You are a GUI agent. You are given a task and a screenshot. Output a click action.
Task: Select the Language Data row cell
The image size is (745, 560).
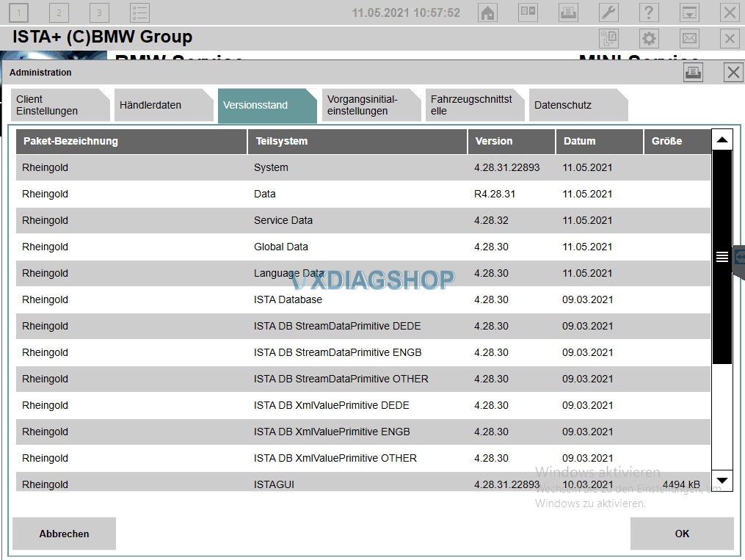click(x=289, y=273)
